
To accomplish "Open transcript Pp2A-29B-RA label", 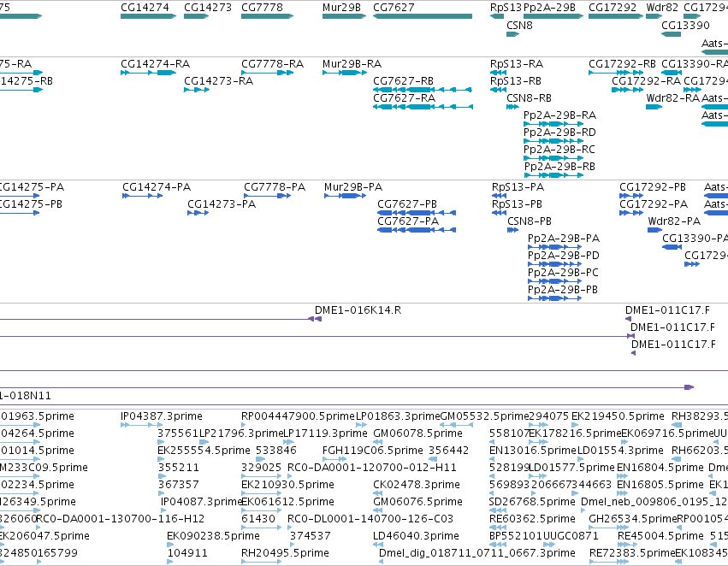I will point(559,115).
